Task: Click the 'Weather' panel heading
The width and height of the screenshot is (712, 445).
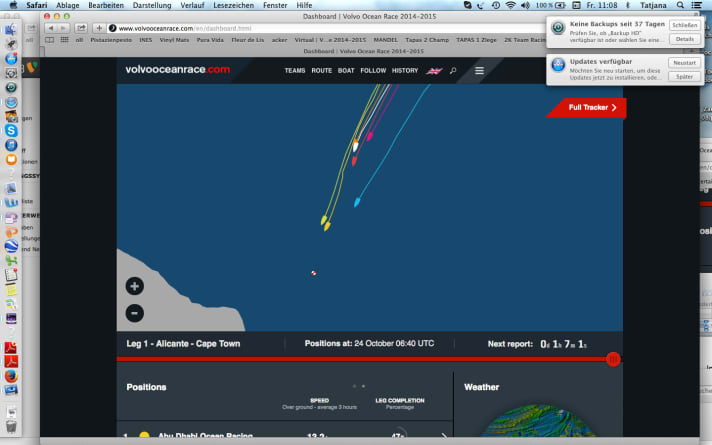Action: click(x=481, y=387)
